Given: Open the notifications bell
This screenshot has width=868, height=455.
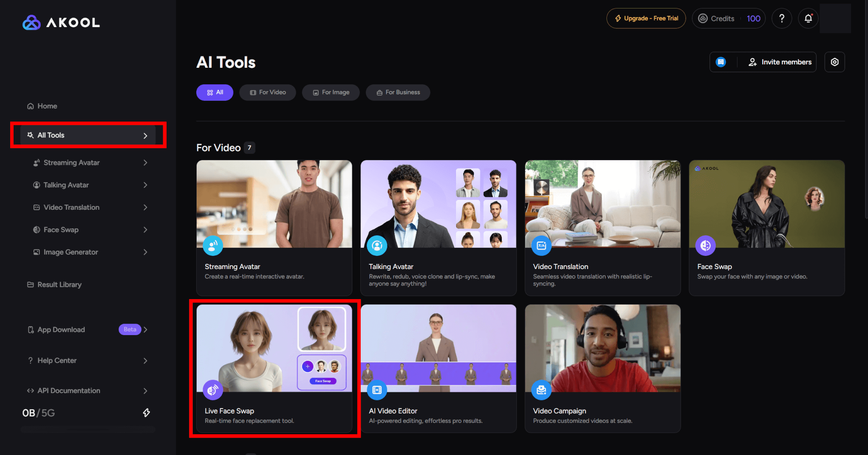Looking at the screenshot, I should point(808,19).
